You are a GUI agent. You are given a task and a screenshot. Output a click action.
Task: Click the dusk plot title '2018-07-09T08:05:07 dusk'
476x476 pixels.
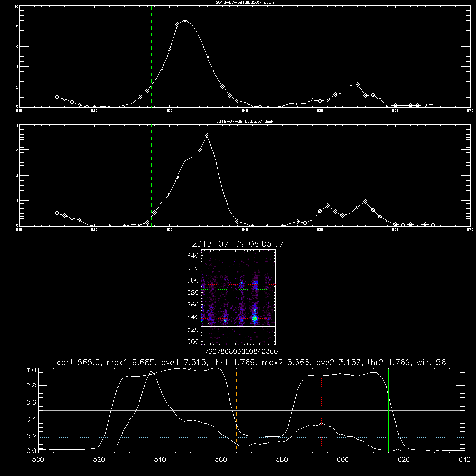coord(245,121)
